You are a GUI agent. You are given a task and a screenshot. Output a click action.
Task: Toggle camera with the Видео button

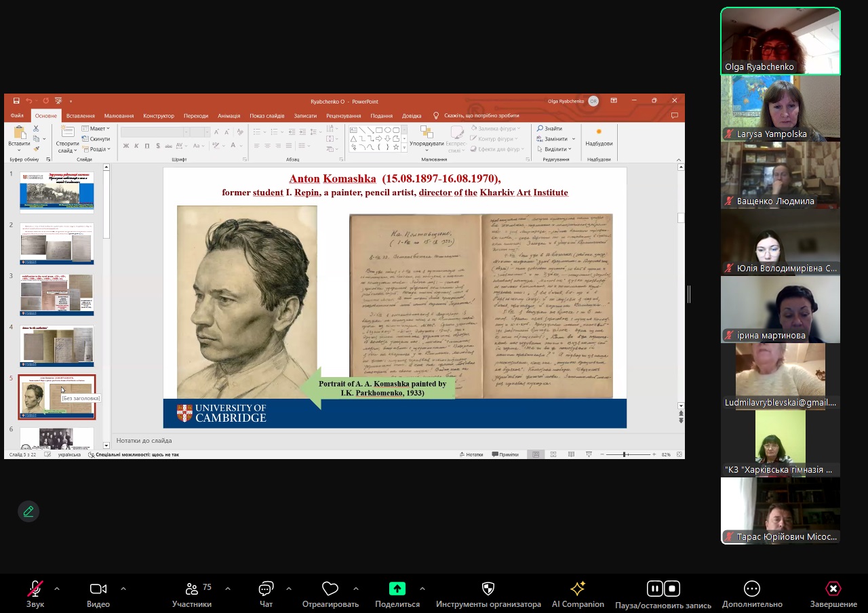(x=98, y=594)
